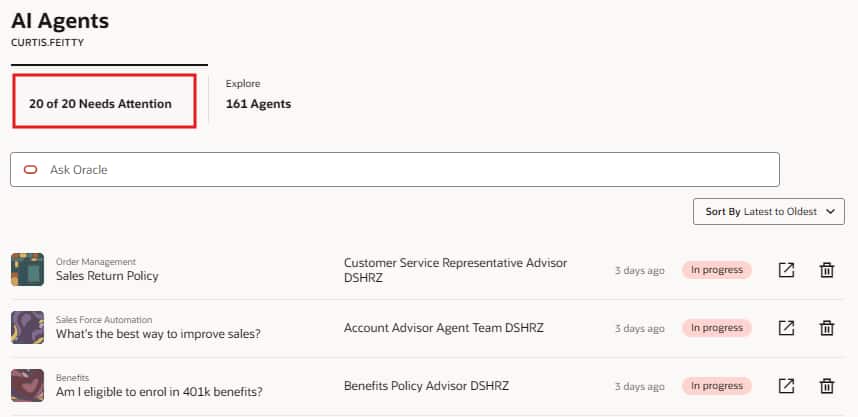
Task: Open Am I eligible to enrol in 401k benefits
Action: (x=159, y=392)
